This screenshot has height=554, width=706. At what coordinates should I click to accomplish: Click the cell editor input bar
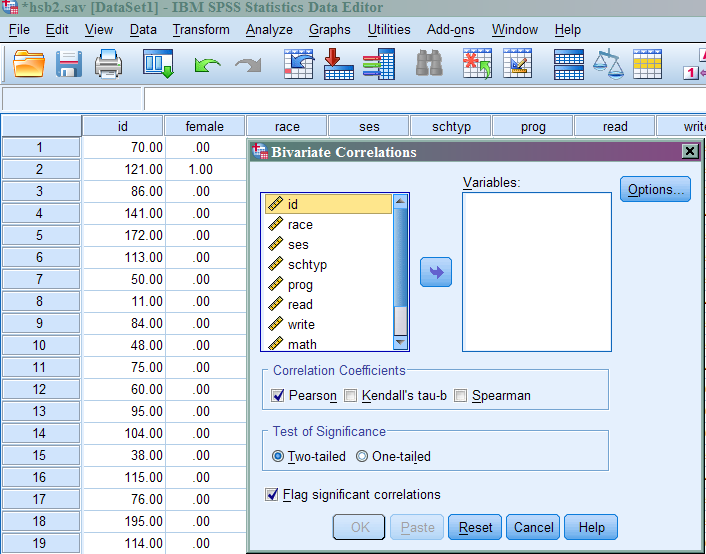[425, 99]
